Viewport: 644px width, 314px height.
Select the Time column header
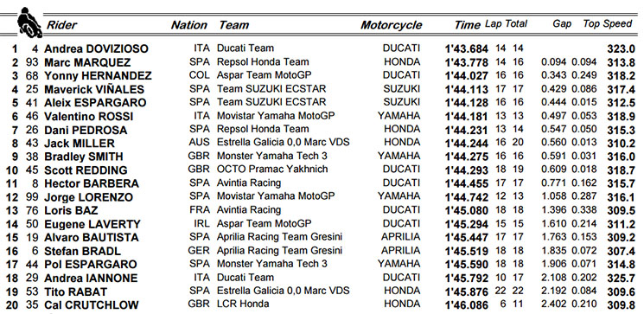point(467,25)
